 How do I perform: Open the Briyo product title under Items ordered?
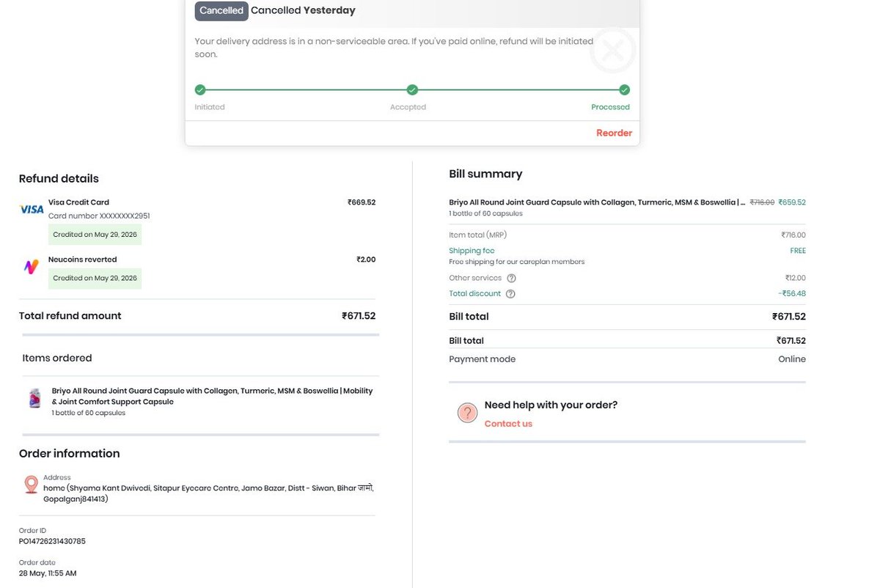click(212, 397)
